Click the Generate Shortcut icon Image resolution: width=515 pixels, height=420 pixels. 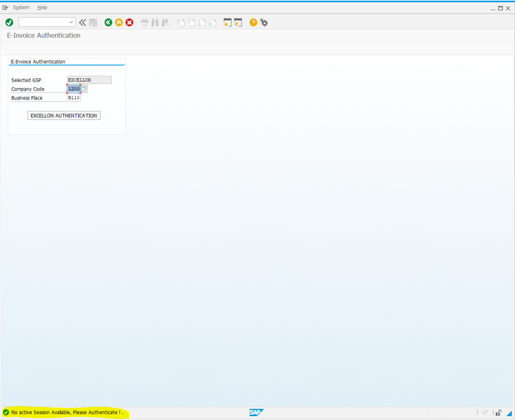[x=238, y=22]
